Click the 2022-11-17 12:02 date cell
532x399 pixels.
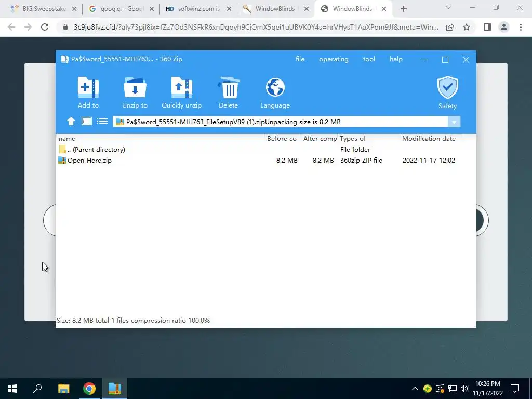[429, 160]
